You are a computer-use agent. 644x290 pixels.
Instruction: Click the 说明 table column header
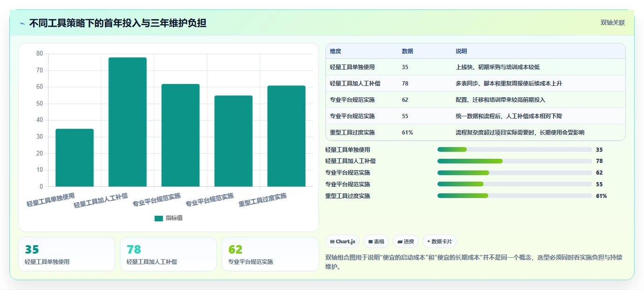pyautogui.click(x=461, y=51)
